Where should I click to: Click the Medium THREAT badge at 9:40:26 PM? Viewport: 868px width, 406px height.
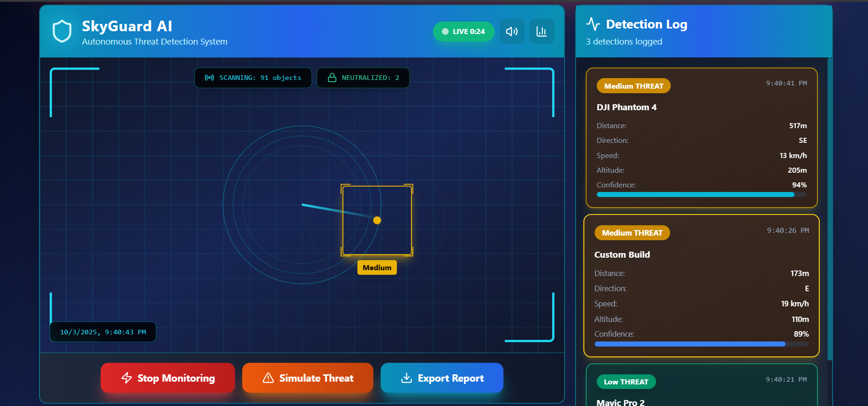click(x=632, y=233)
